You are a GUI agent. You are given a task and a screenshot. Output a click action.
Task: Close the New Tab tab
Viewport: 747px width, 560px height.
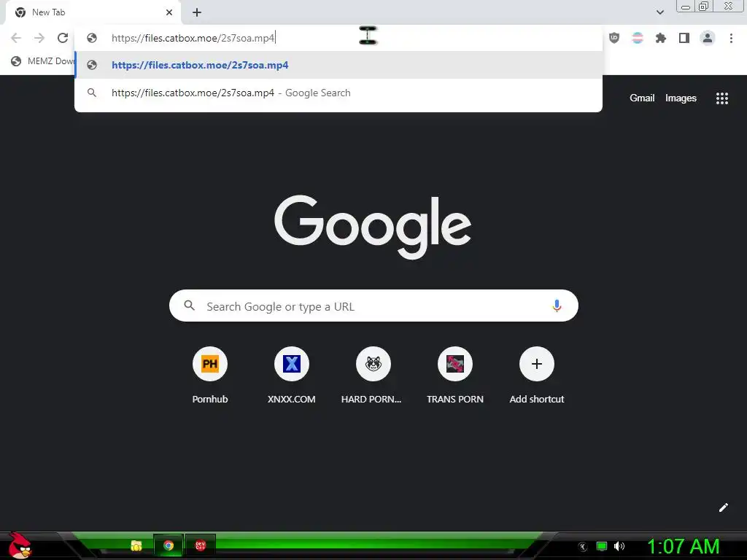click(169, 12)
